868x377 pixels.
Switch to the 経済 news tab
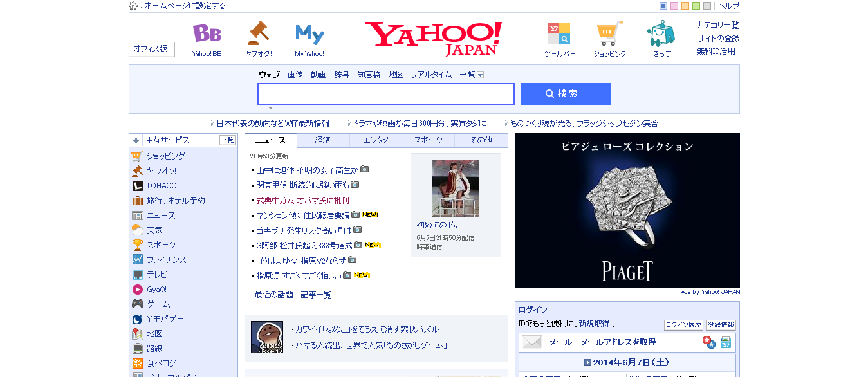click(323, 140)
